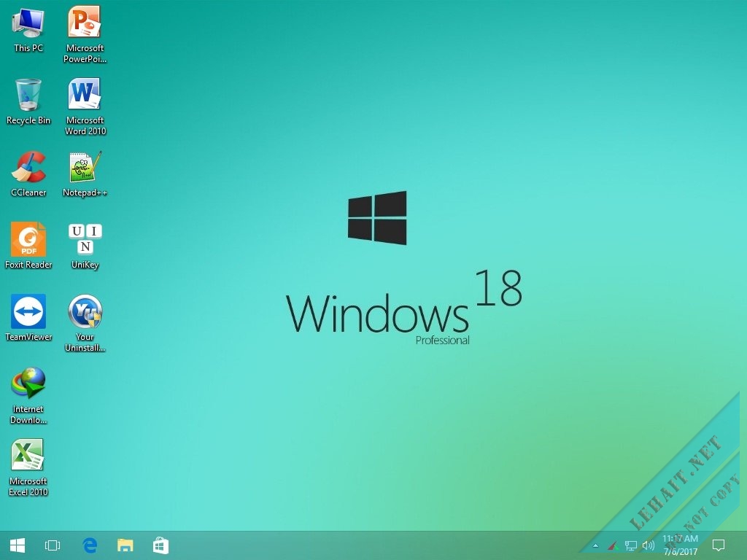The width and height of the screenshot is (747, 560).
Task: Open Microsoft Word 2010
Action: tap(84, 97)
